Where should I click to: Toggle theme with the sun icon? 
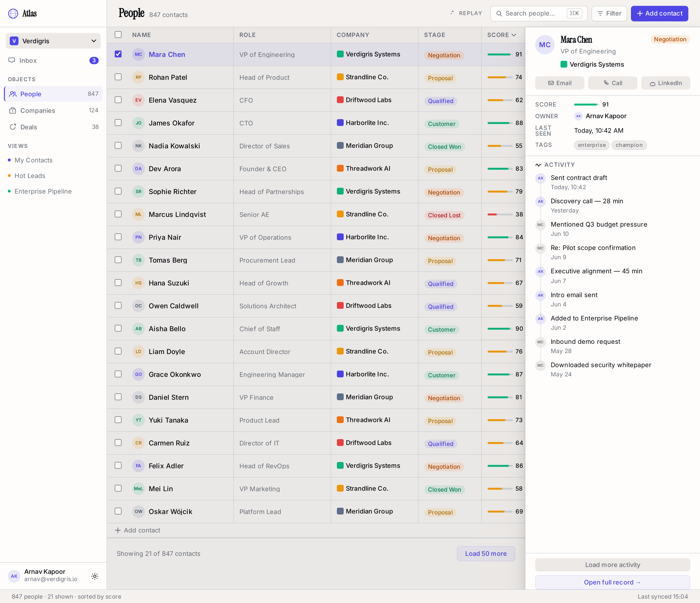(x=95, y=576)
